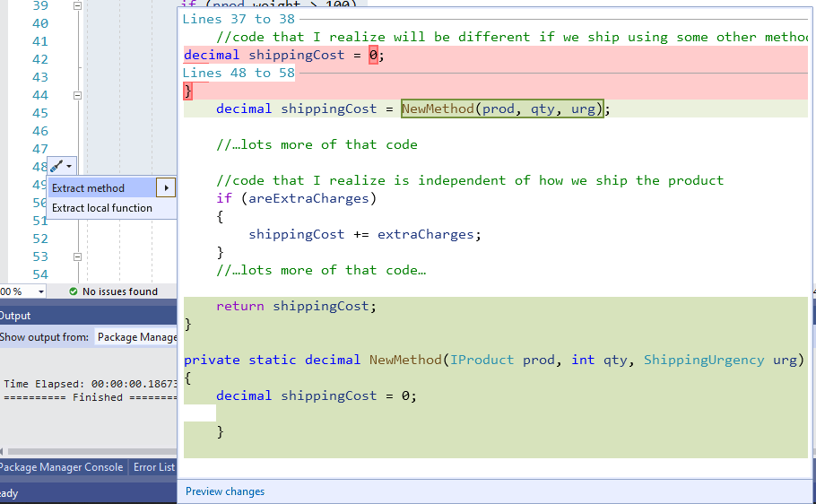Image resolution: width=816 pixels, height=504 pixels.
Task: Choose Extract method from quick actions menu
Action: click(x=103, y=188)
